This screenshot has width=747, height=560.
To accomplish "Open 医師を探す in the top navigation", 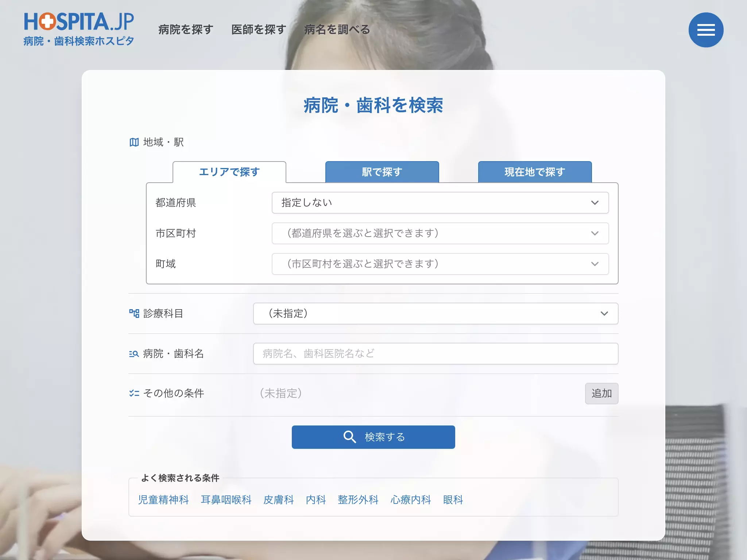I will tap(259, 30).
